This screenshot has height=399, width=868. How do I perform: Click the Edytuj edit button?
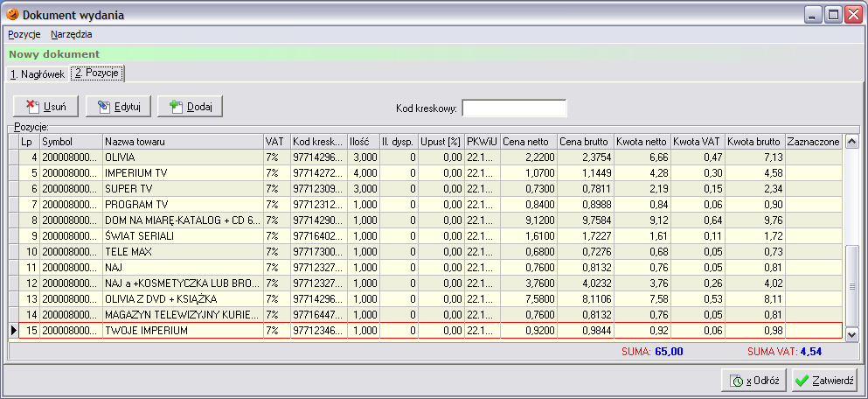[118, 107]
